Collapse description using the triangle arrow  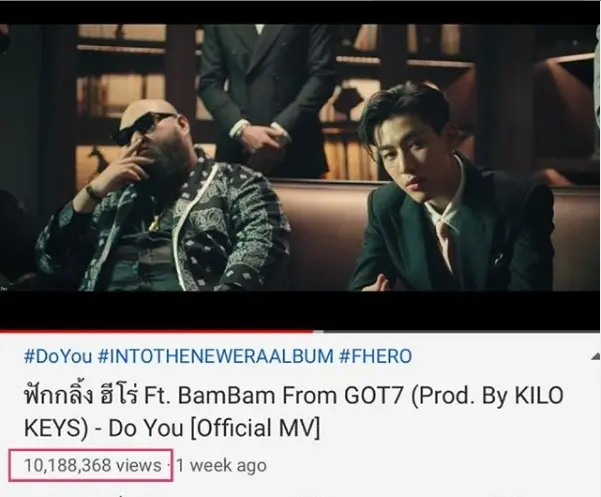(596, 357)
